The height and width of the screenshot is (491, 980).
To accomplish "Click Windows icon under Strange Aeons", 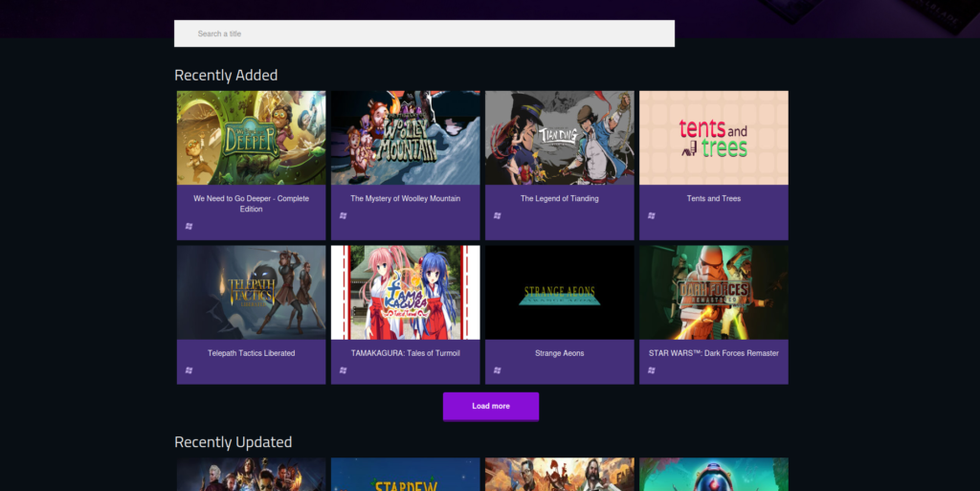I will pyautogui.click(x=498, y=370).
